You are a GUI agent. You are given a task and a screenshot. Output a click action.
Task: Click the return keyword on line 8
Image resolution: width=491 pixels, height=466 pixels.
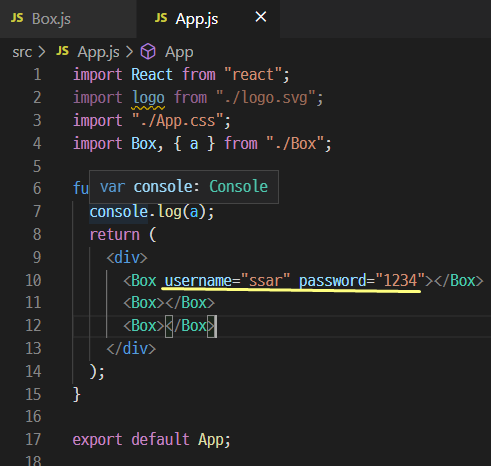pyautogui.click(x=115, y=235)
